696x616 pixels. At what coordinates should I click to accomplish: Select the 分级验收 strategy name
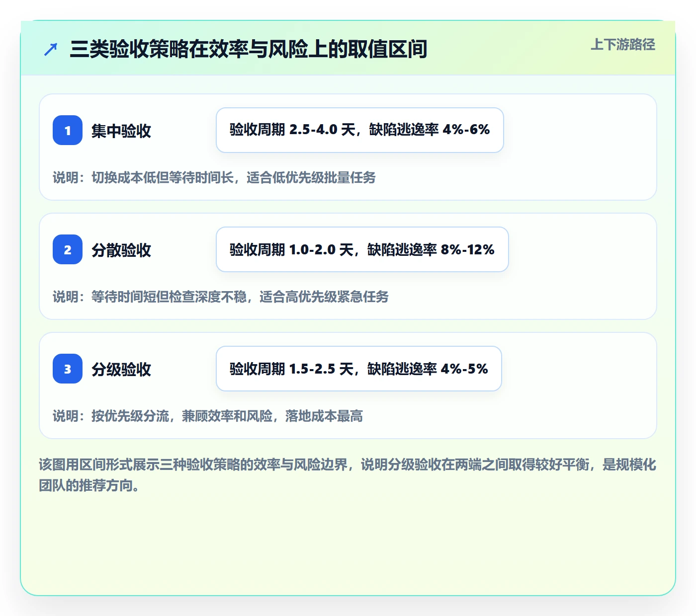tap(121, 369)
